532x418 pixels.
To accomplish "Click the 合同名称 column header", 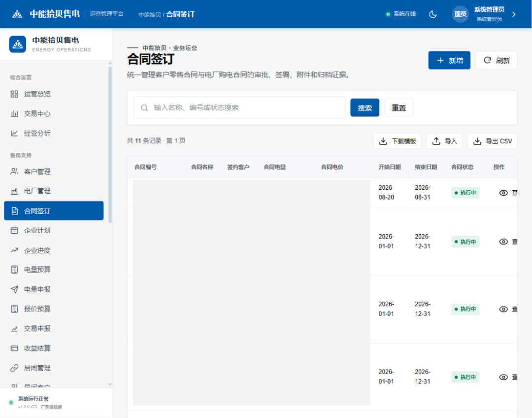I will pos(202,167).
